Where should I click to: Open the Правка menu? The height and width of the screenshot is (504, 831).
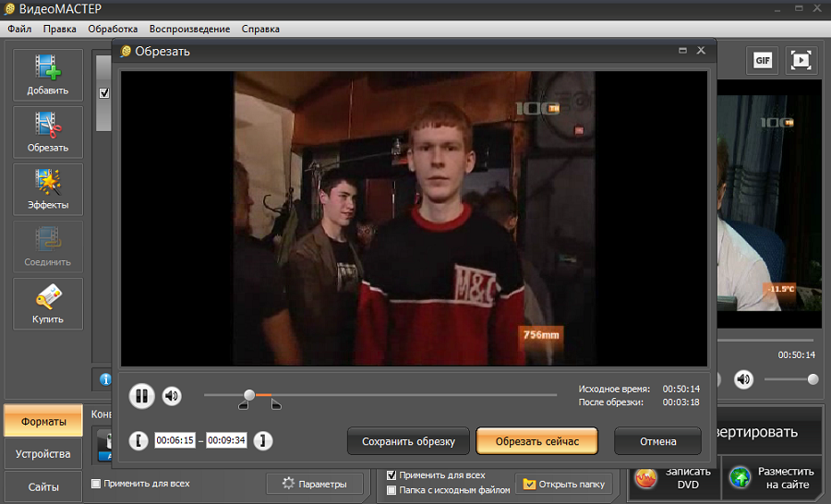coord(60,29)
